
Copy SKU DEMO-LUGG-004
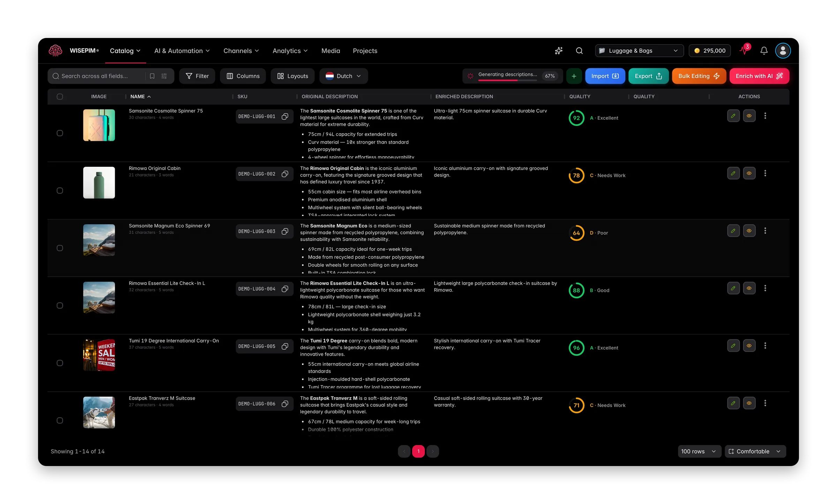tap(285, 289)
